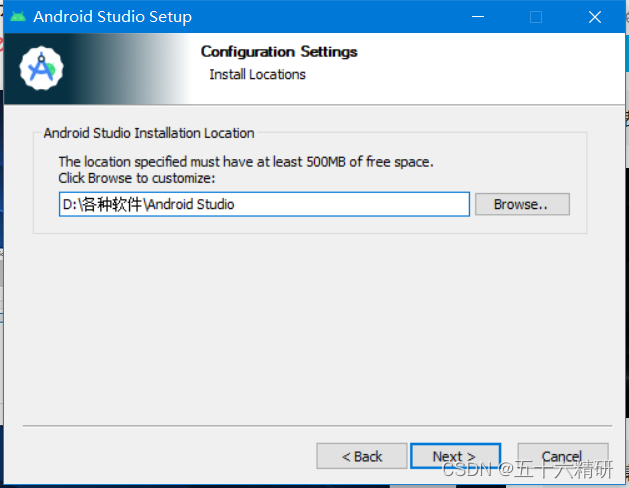
Task: Focus the installation location path field
Action: 264,204
